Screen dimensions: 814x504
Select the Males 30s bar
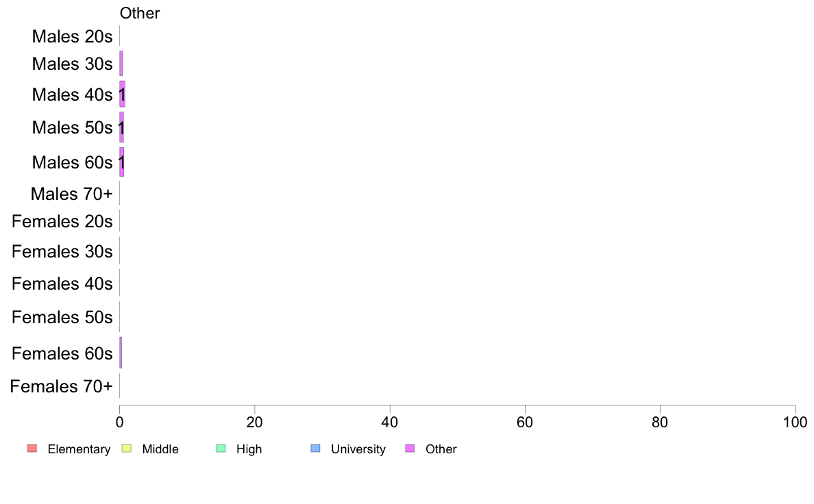tap(121, 63)
